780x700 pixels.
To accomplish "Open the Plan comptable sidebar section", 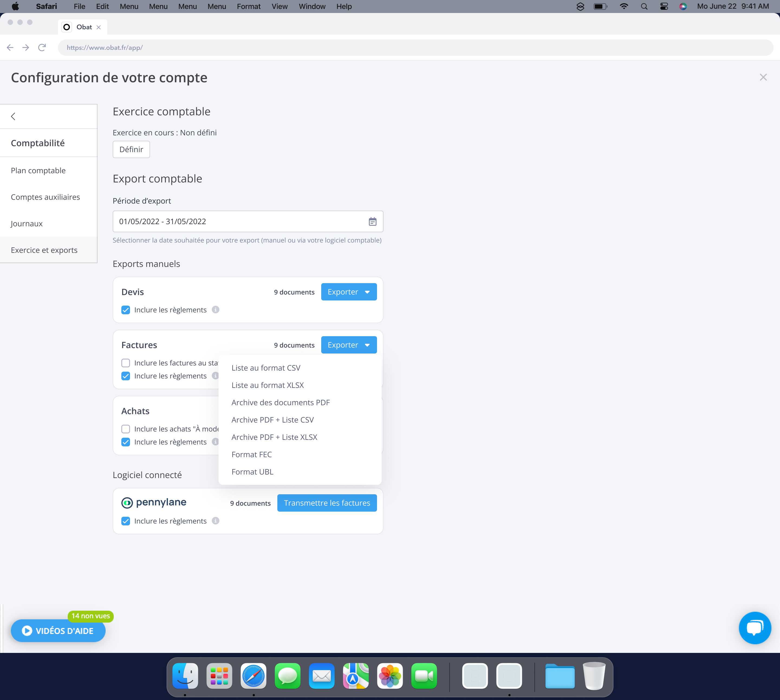I will click(x=38, y=170).
